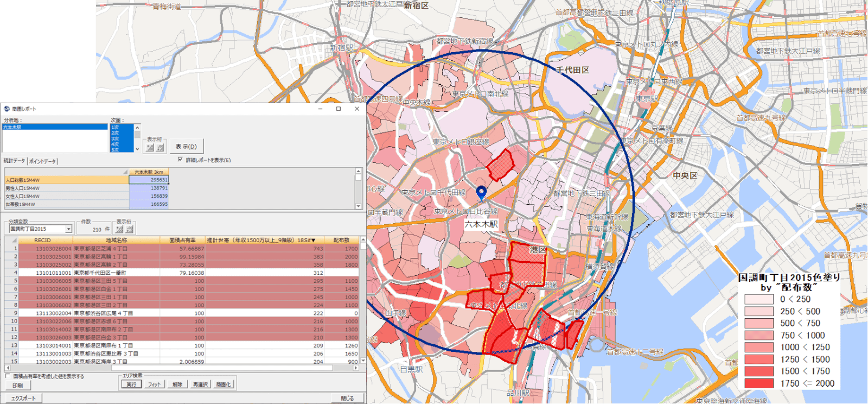Select row 東京都渋谷区恵比寿3丁目
Image resolution: width=868 pixels, height=404 pixels.
[182, 353]
